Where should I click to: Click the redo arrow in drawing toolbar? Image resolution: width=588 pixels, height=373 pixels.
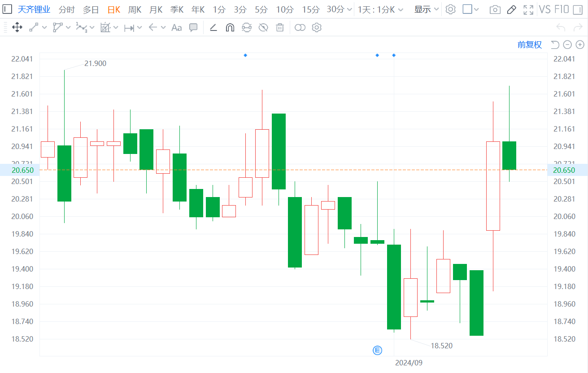tap(578, 28)
